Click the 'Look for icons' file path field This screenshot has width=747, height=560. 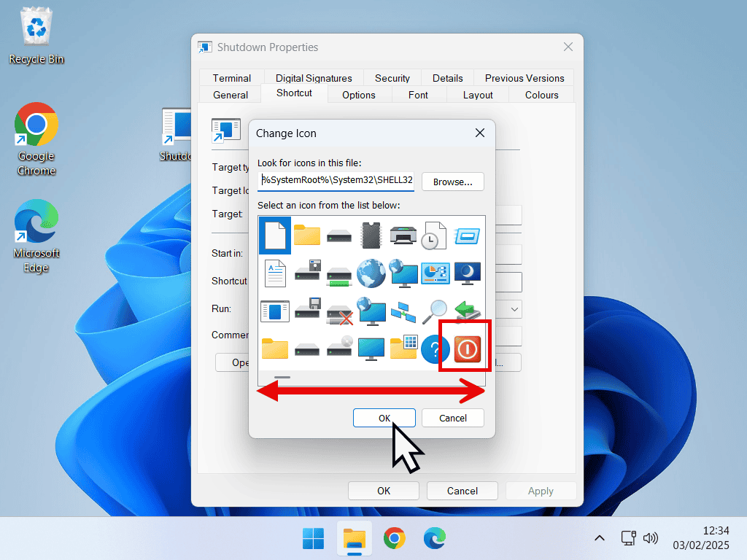(x=336, y=181)
